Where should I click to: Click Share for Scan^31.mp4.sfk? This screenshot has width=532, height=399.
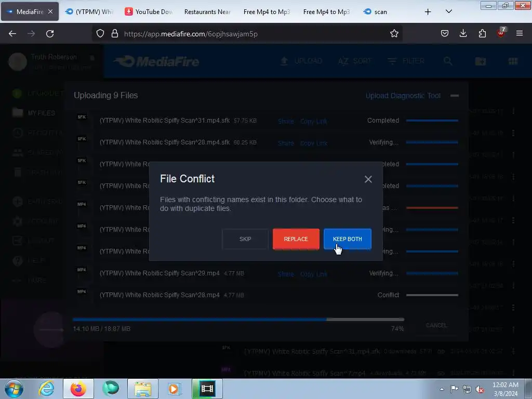[286, 121]
